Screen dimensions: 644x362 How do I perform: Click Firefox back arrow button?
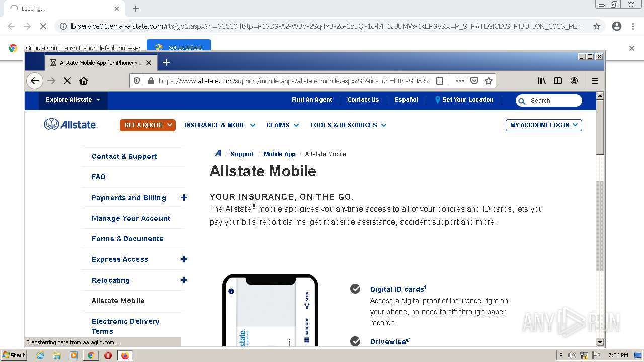pos(34,81)
